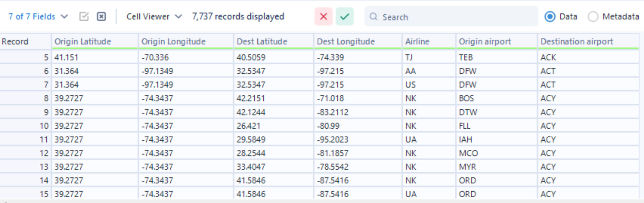
Task: Select the Metadata radio button
Action: pyautogui.click(x=593, y=16)
